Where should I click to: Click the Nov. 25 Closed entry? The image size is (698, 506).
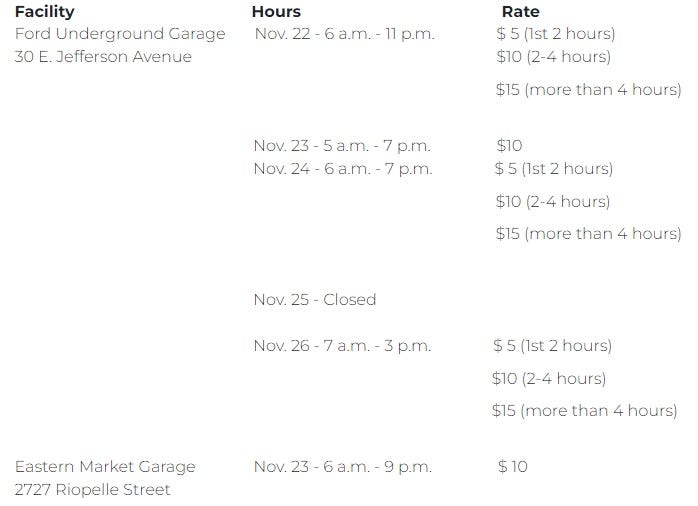pyautogui.click(x=314, y=299)
